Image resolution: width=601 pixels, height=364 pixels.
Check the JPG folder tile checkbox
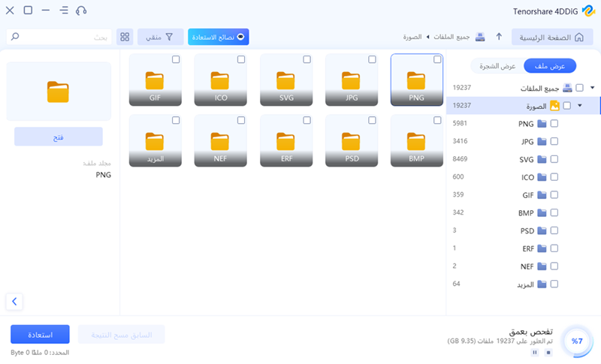[373, 59]
